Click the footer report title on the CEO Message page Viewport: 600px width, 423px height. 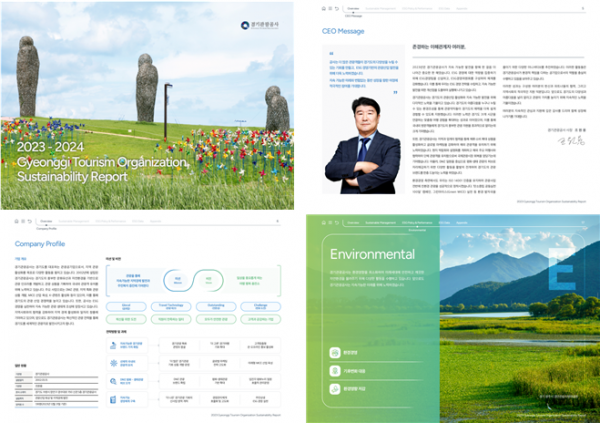click(x=551, y=201)
